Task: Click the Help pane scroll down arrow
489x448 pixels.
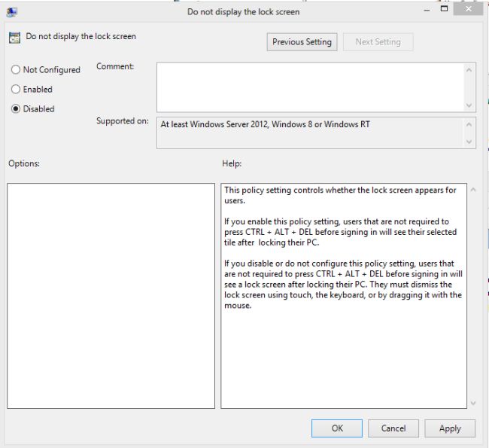Action: pos(472,402)
